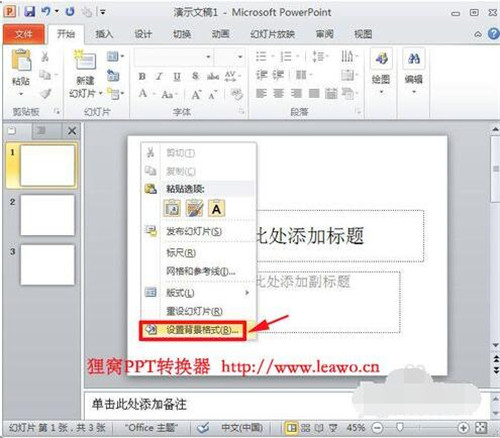Expand the font name dropdown

point(208,57)
